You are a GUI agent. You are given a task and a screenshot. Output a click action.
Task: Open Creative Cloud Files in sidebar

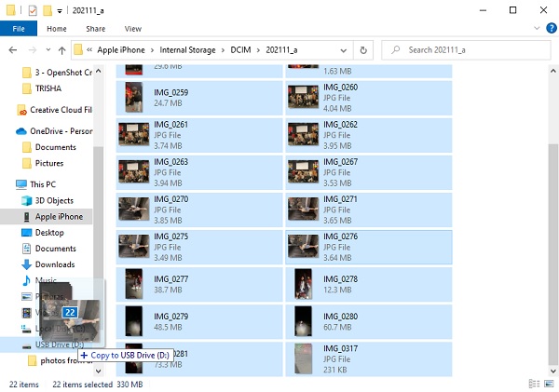(55, 110)
